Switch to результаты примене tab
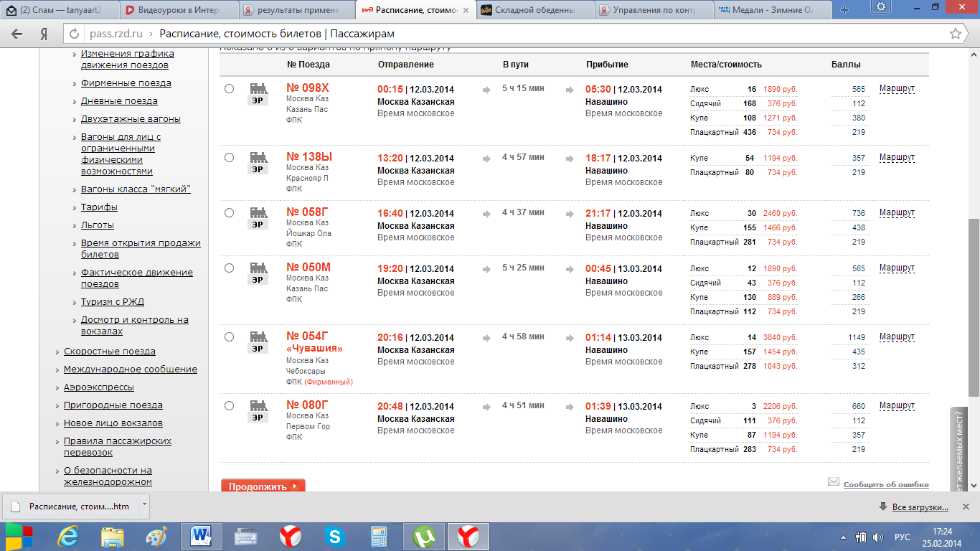Viewport: 980px width, 551px height. pos(296,10)
